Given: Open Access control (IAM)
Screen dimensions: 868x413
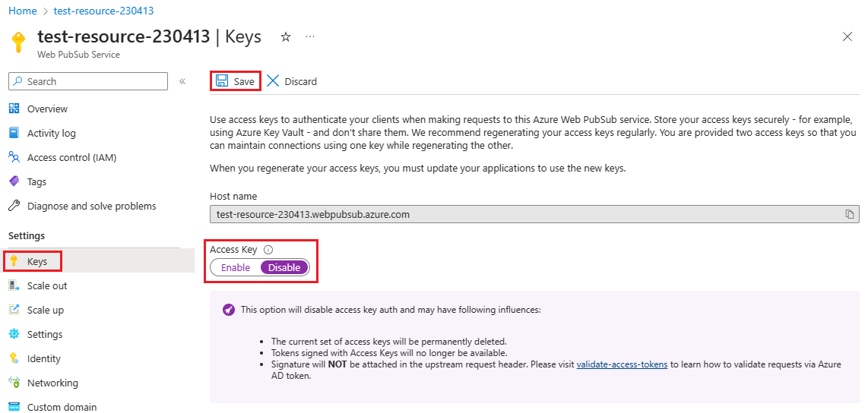Looking at the screenshot, I should coord(71,157).
